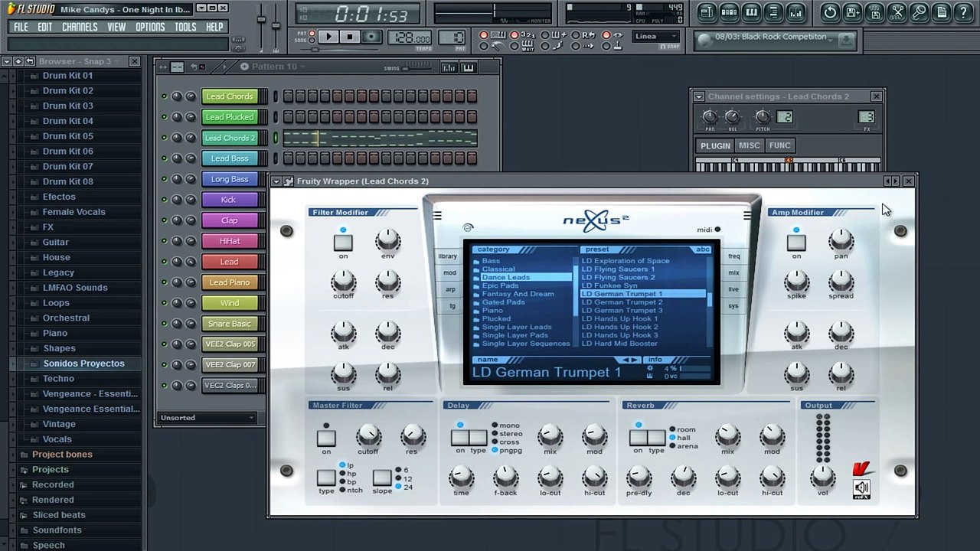The height and width of the screenshot is (551, 980).
Task: Click the Filter Modifier cutoff knob
Action: coord(343,282)
